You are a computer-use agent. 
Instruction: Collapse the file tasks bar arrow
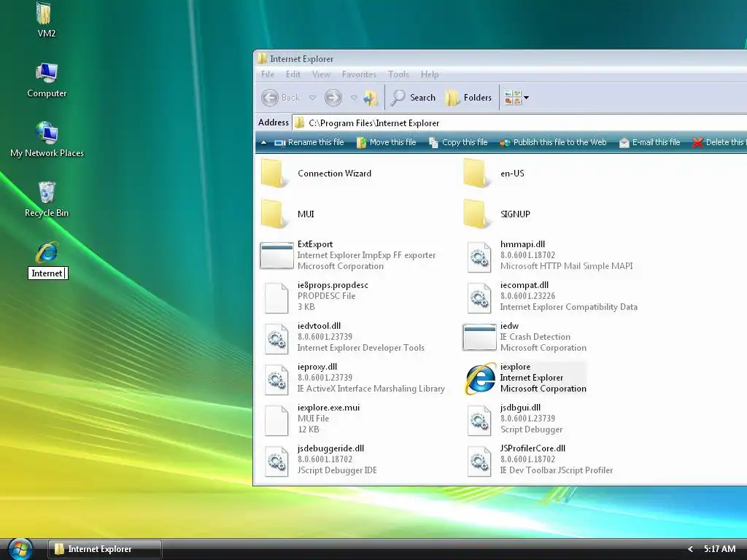coord(263,142)
